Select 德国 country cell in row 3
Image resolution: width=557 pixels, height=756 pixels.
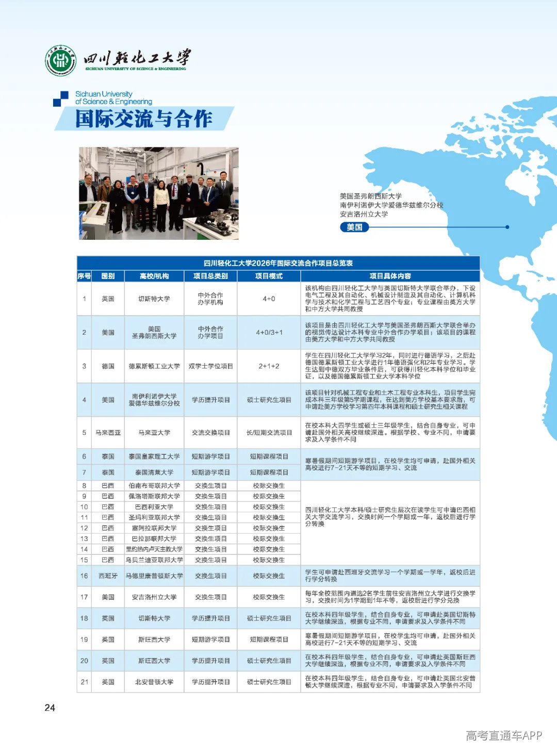click(108, 366)
